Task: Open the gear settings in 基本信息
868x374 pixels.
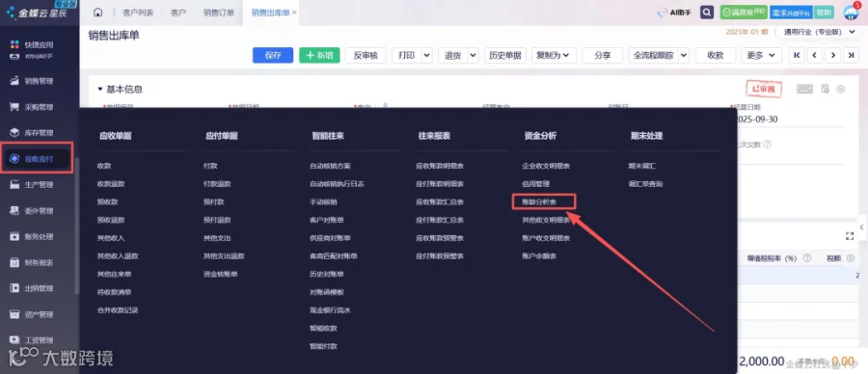Action: click(x=841, y=89)
